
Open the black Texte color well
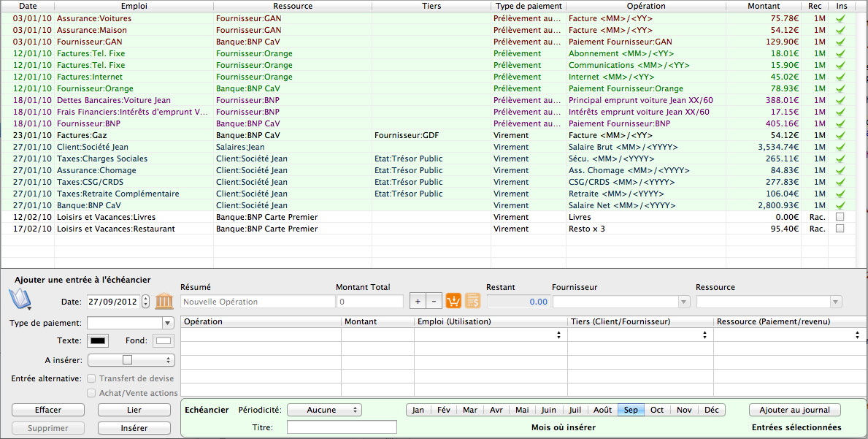(x=99, y=340)
